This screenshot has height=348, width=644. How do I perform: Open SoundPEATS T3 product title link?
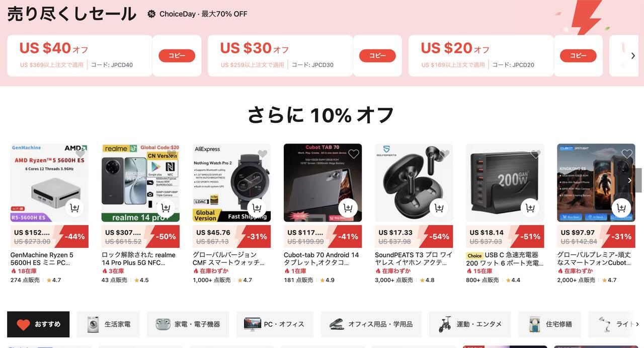(x=414, y=259)
